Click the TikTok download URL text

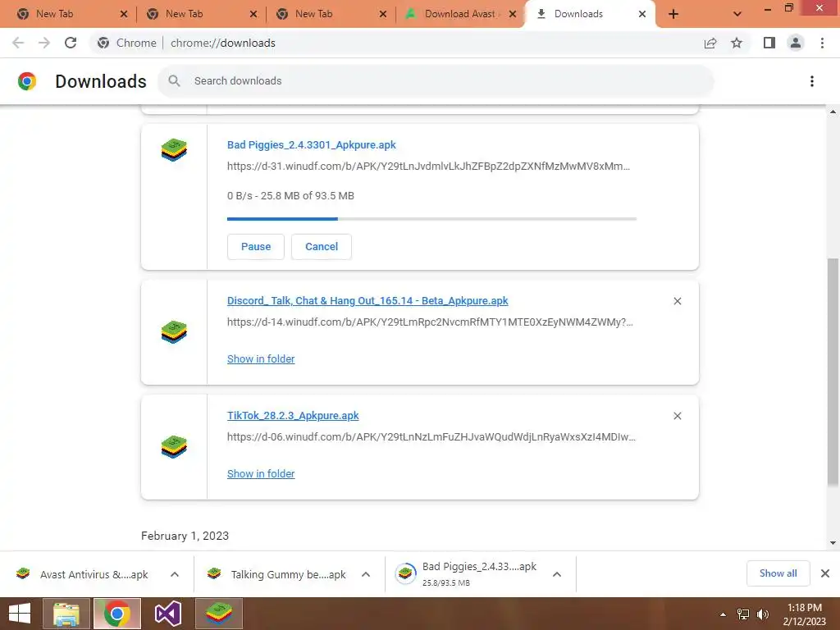tap(431, 436)
